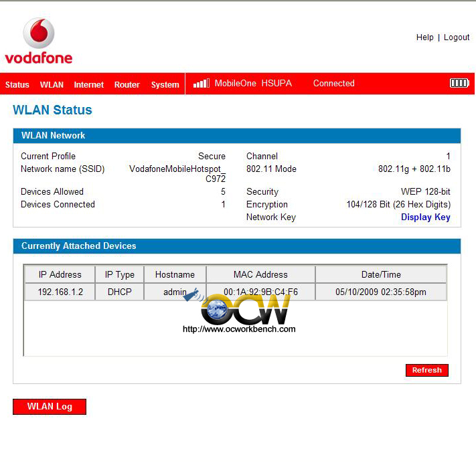Click the 802.11g + 802.11b value
This screenshot has width=476, height=465.
click(x=414, y=169)
